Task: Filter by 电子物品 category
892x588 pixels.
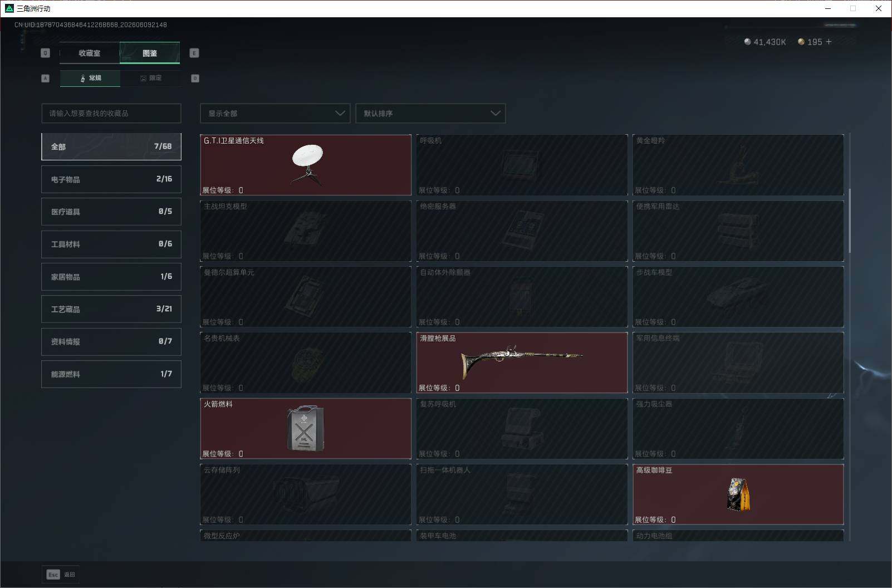Action: pyautogui.click(x=111, y=179)
